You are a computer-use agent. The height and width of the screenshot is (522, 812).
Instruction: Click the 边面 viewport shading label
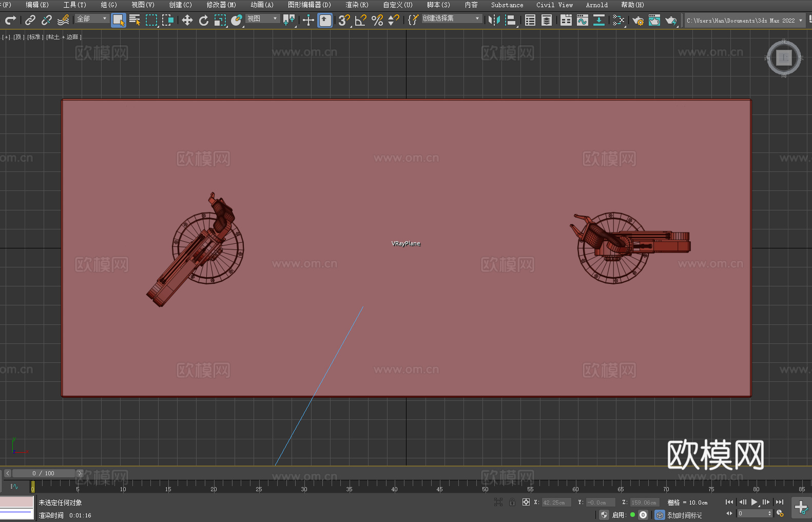click(x=72, y=37)
